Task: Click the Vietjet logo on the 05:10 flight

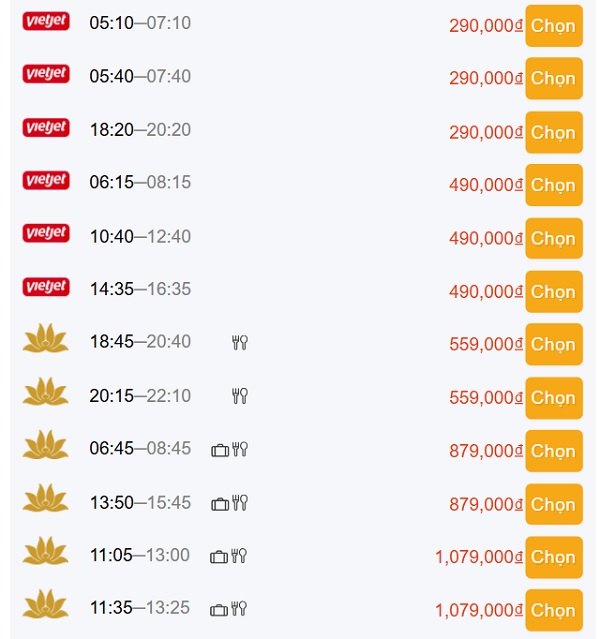Action: click(46, 21)
